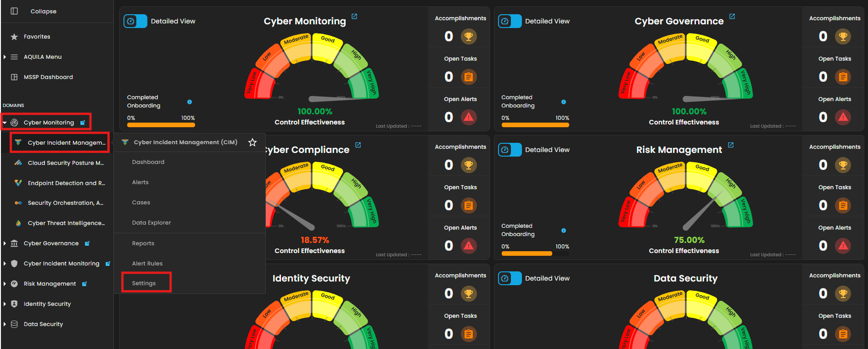This screenshot has height=349, width=868.
Task: Click the Cyber Governance onboarding progress bar
Action: coord(535,125)
